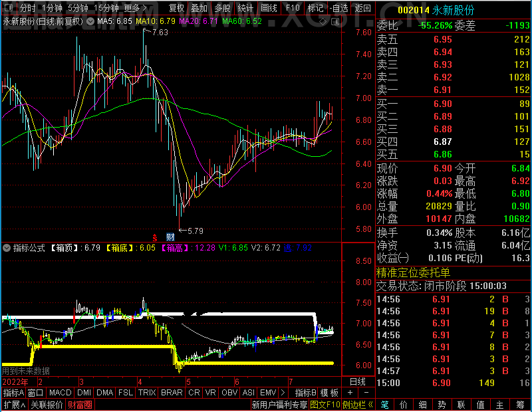Select the 细 detail tab
The height and width of the screenshot is (412, 532).
pos(422,405)
